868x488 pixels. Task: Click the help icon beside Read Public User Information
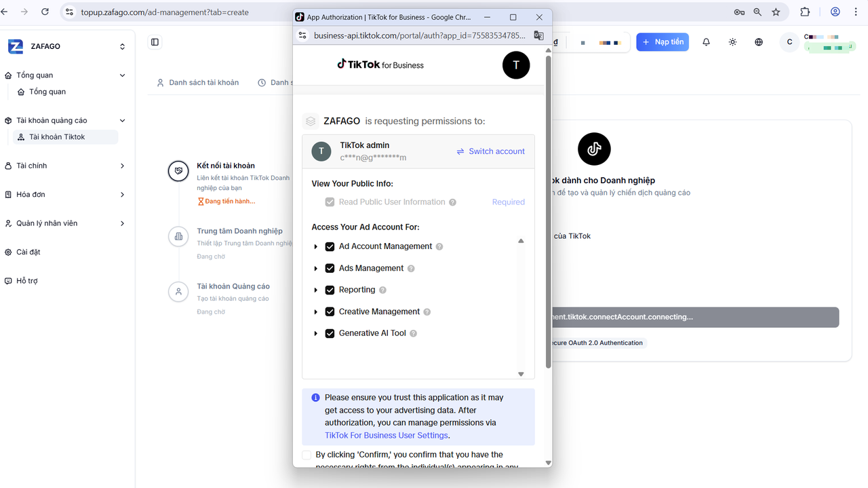pos(453,202)
